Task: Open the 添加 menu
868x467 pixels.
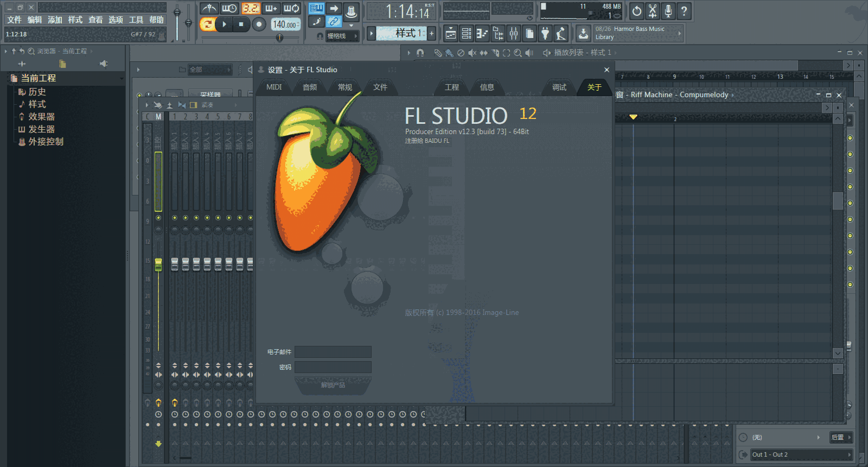Action: pos(55,20)
